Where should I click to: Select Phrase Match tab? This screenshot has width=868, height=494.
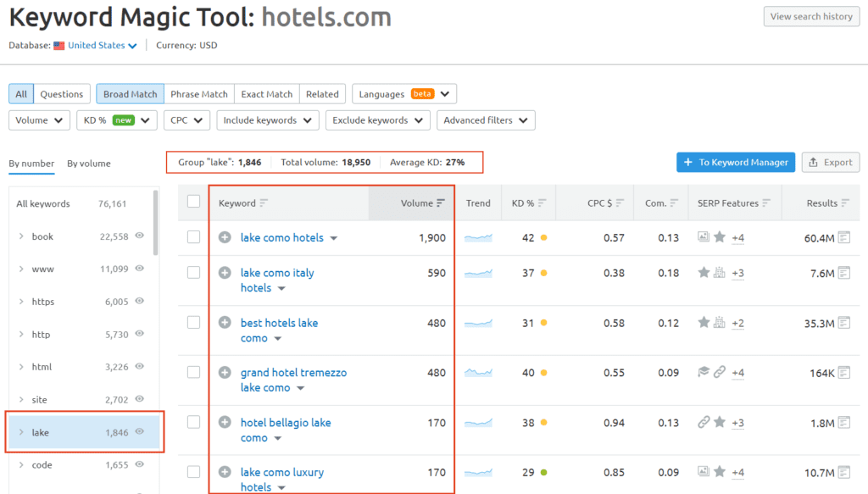(198, 94)
